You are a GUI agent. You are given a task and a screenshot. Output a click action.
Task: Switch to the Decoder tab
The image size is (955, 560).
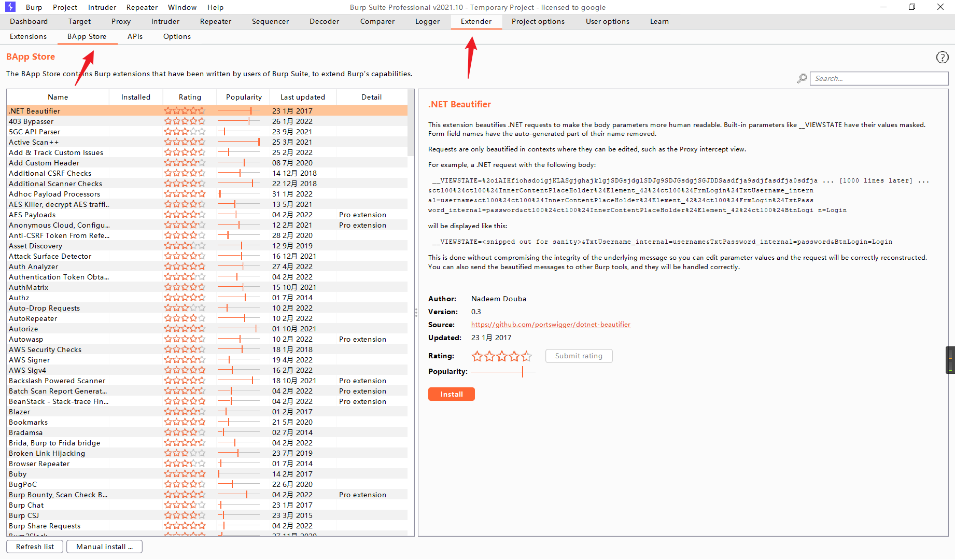pyautogui.click(x=324, y=21)
